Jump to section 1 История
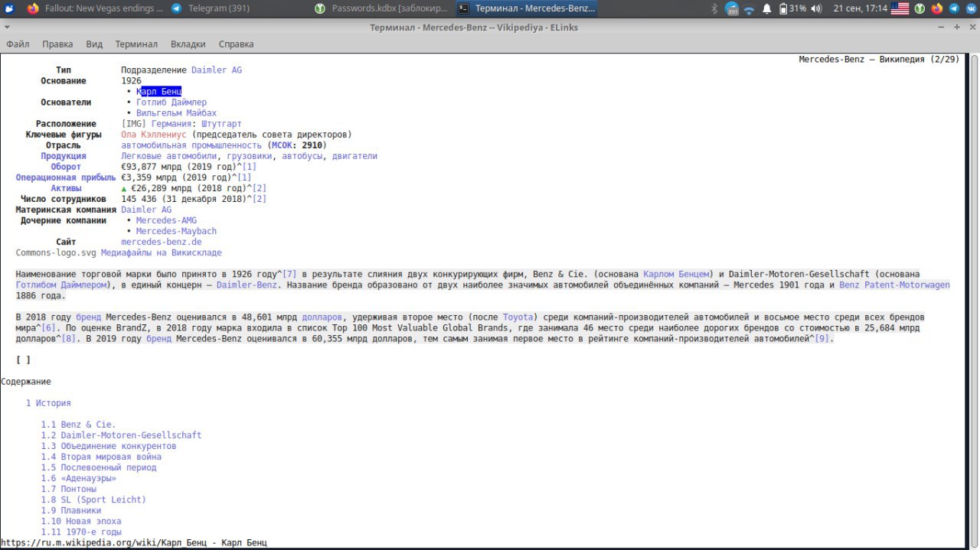This screenshot has width=980, height=550. [48, 402]
